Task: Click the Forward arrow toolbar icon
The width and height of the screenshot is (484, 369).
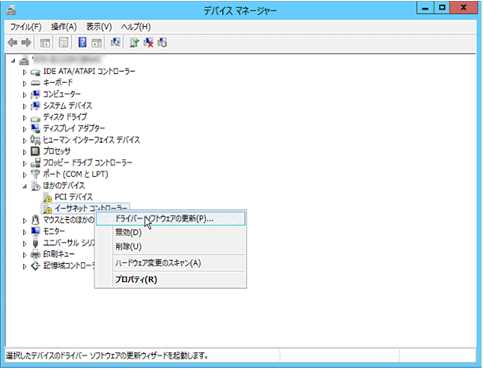Action: click(26, 43)
